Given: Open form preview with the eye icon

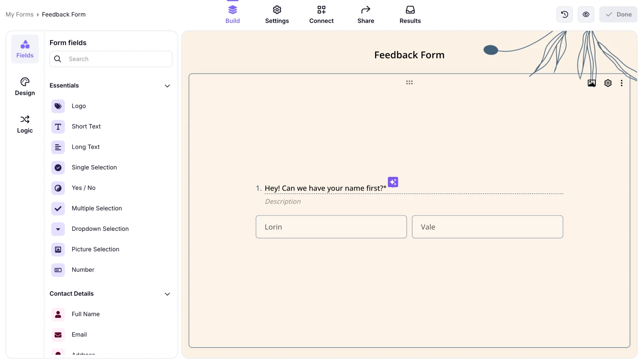Looking at the screenshot, I should (586, 14).
